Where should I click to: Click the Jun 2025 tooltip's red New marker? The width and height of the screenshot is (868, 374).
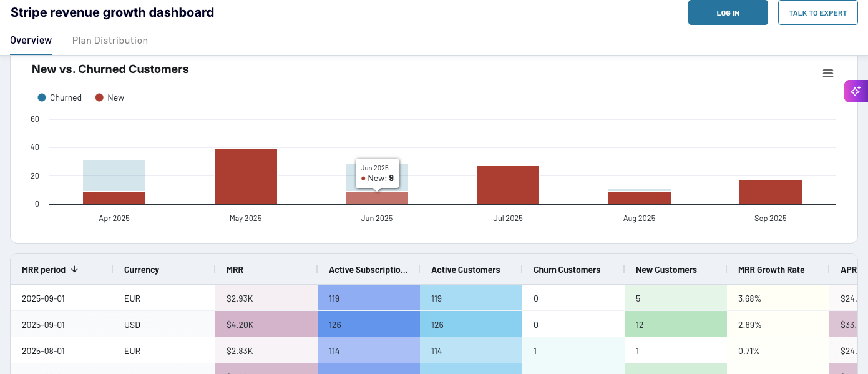click(363, 178)
